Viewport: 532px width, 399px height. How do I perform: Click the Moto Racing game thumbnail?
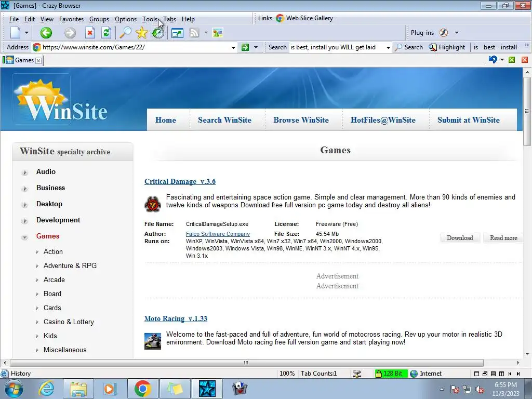pos(153,341)
